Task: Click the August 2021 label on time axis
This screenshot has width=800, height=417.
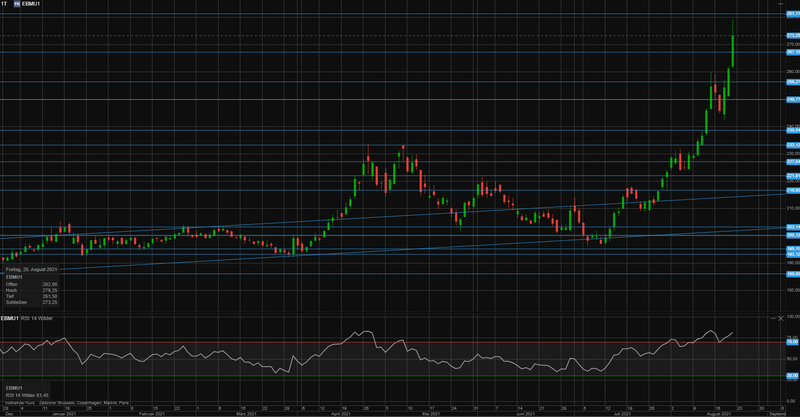Action: point(718,411)
